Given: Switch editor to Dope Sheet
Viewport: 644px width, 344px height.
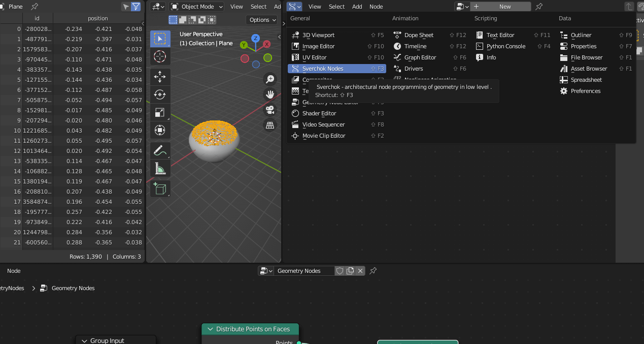Looking at the screenshot, I should click(x=429, y=35).
